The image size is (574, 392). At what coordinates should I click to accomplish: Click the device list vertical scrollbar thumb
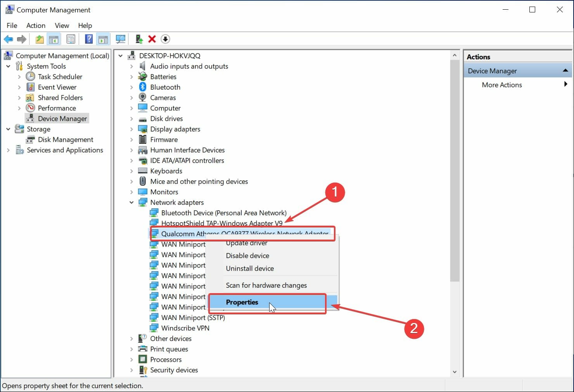[455, 171]
